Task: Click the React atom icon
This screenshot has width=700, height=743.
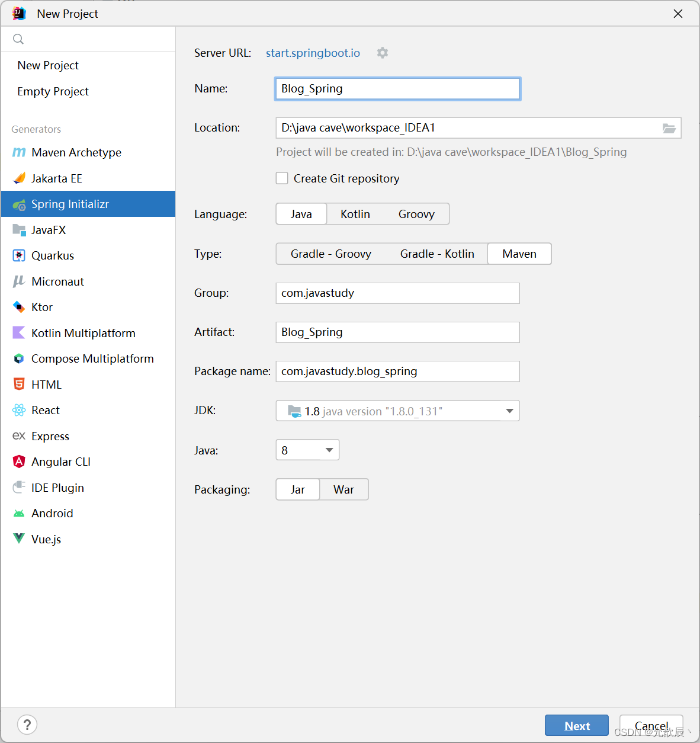Action: (19, 410)
